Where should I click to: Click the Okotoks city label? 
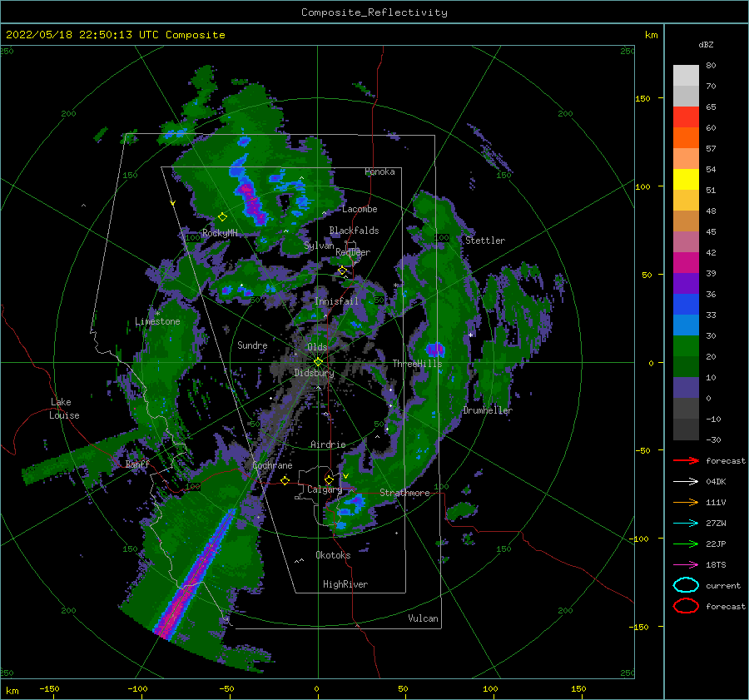[333, 555]
